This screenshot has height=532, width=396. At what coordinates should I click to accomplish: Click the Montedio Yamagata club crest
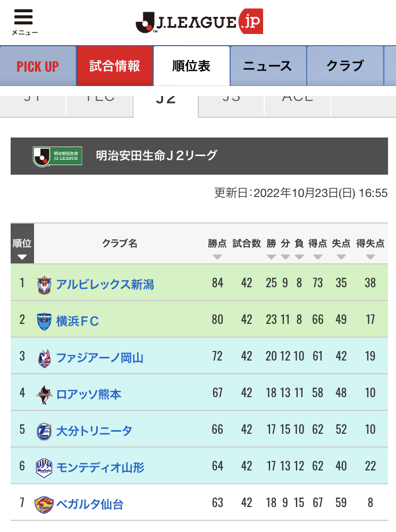(x=44, y=468)
